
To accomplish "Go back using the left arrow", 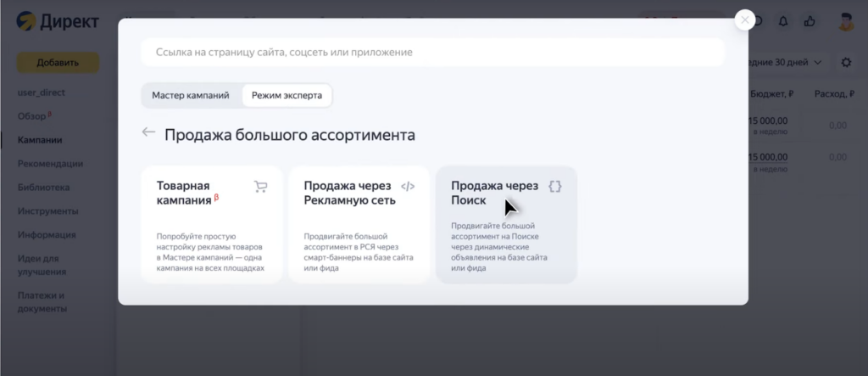I will point(148,132).
